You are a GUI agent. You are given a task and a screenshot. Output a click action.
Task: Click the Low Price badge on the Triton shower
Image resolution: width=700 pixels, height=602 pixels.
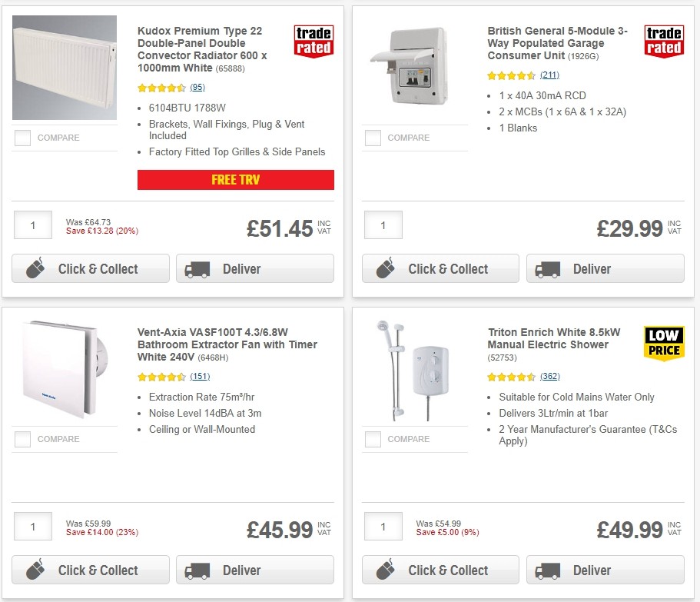[663, 341]
